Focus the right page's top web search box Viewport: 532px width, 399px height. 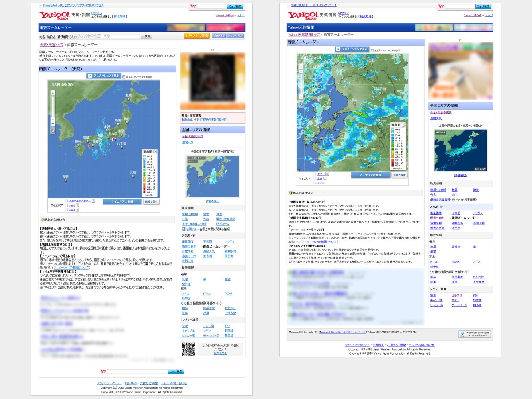click(460, 7)
